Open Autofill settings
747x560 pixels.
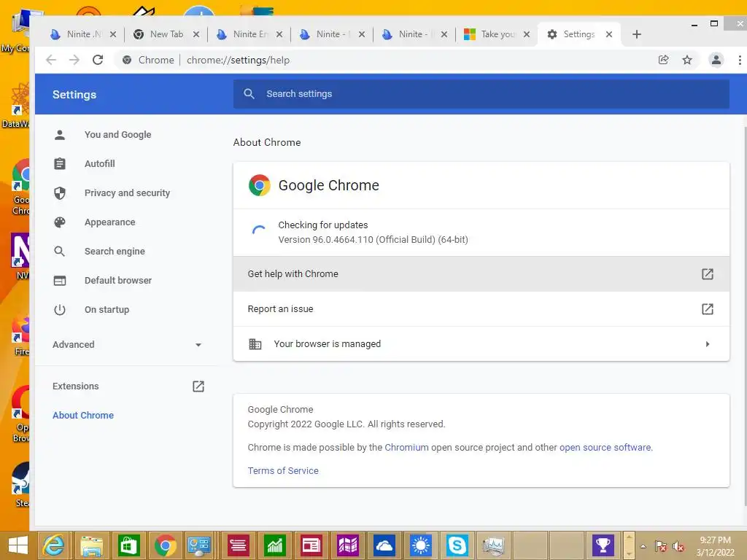coord(99,164)
